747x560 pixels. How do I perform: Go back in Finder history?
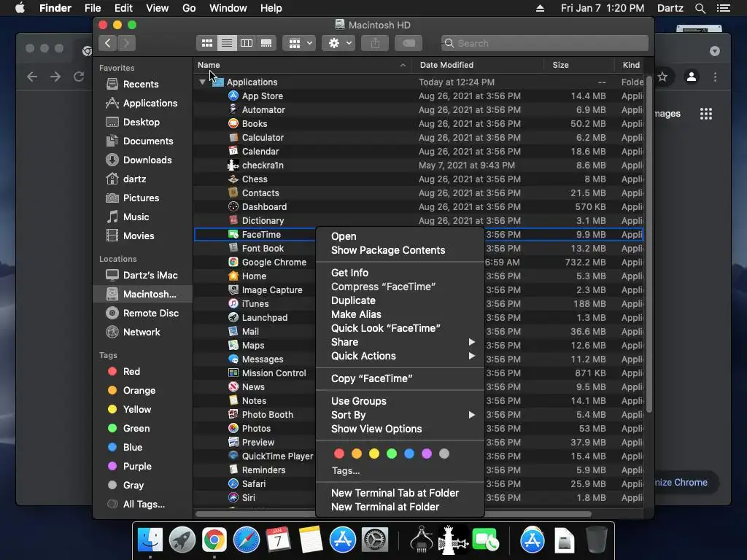[x=108, y=43]
